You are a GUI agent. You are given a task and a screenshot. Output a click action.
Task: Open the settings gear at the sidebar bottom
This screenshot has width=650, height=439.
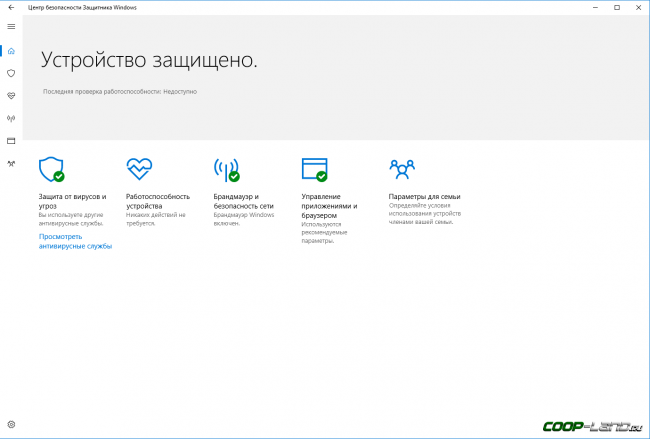point(11,424)
